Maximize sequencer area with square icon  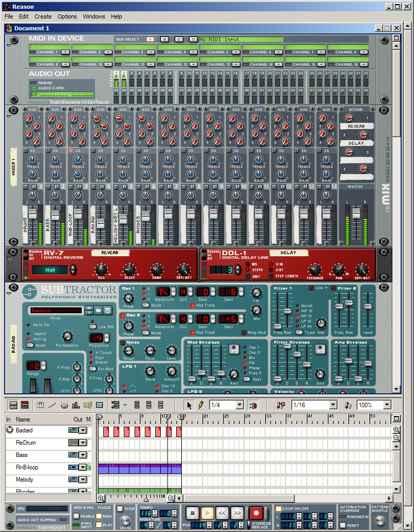(396, 419)
